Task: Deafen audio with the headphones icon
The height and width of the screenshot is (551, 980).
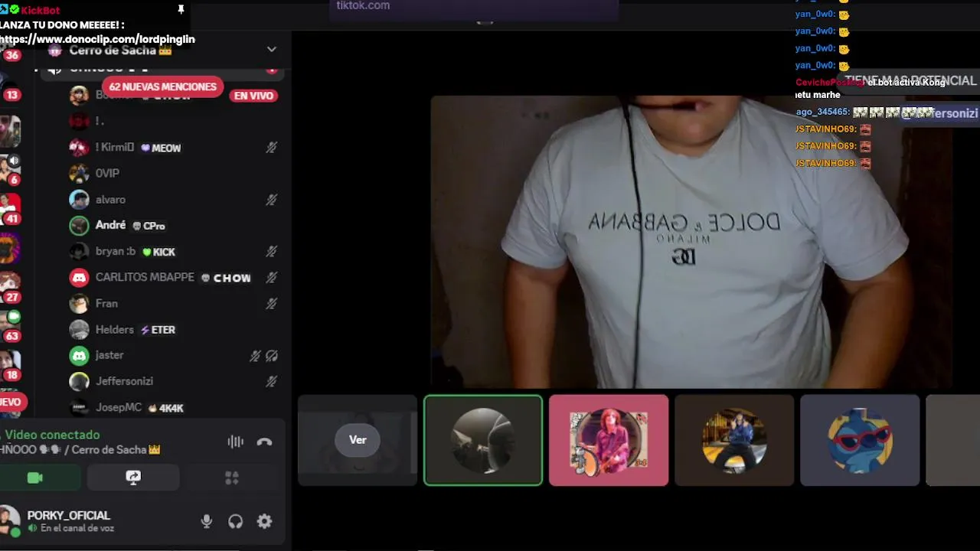Action: pos(235,521)
